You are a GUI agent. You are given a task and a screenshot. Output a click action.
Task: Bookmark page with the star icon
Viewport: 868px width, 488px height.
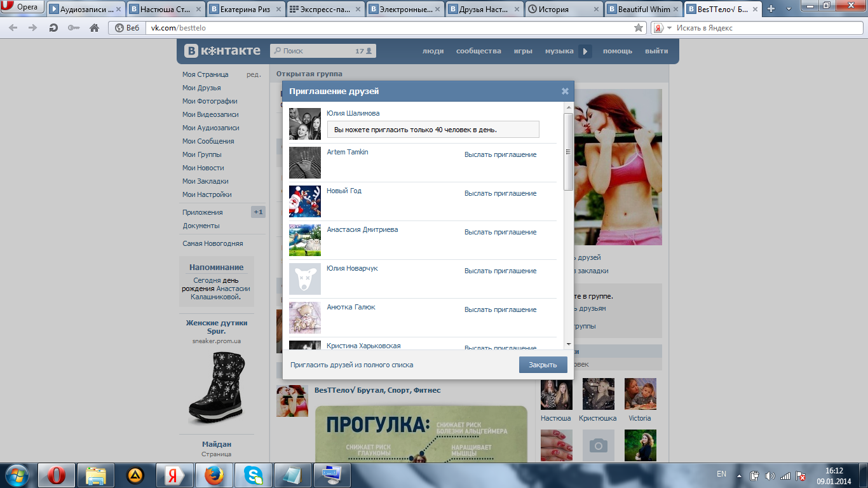point(639,28)
